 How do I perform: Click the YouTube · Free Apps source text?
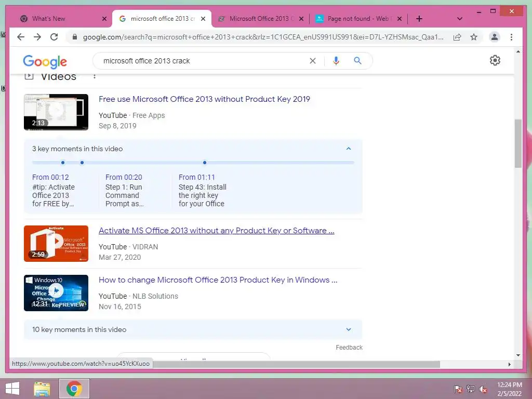click(x=131, y=115)
